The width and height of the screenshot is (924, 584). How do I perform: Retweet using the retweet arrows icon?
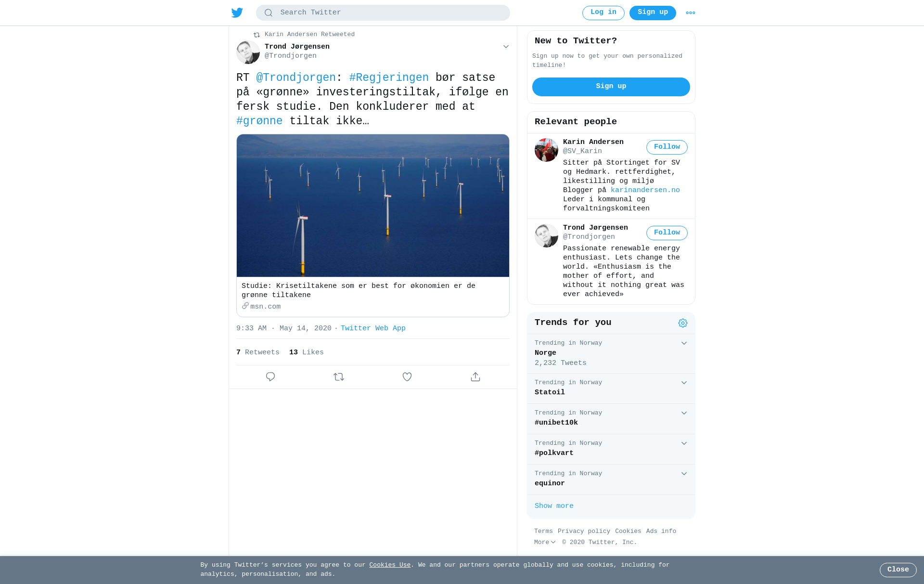pyautogui.click(x=339, y=377)
